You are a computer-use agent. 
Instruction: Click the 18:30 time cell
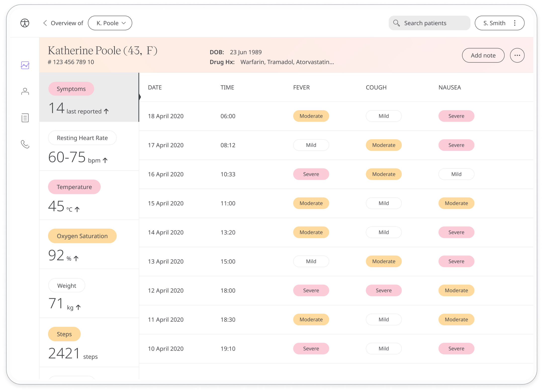(228, 320)
